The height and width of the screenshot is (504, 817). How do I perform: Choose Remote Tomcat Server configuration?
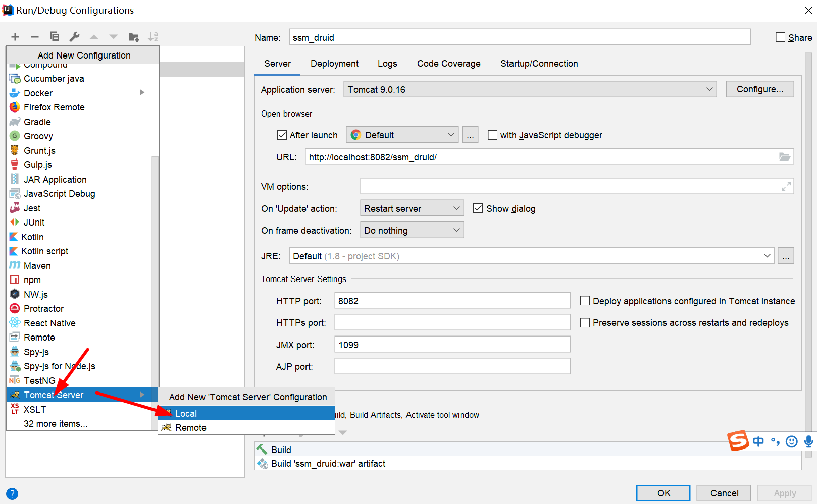[x=246, y=428]
